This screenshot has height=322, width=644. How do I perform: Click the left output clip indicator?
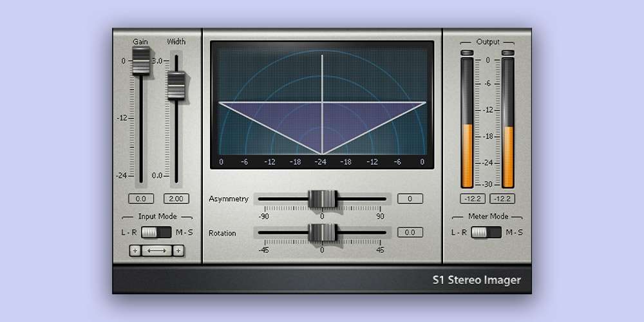coord(467,53)
